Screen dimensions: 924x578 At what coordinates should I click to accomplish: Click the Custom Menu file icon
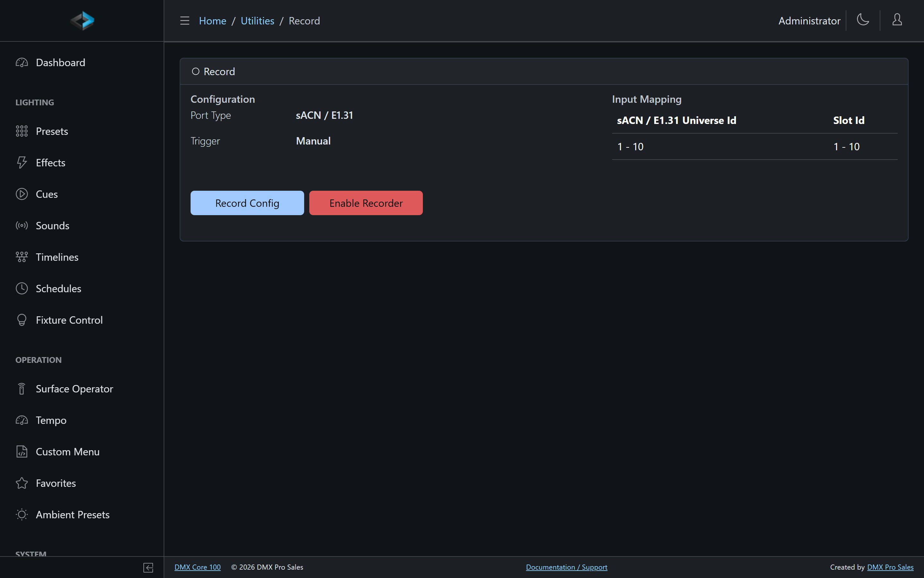tap(22, 452)
